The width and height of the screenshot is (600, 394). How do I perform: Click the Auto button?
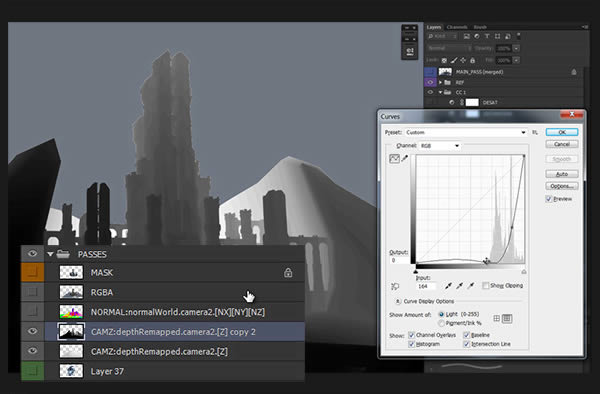tap(562, 174)
